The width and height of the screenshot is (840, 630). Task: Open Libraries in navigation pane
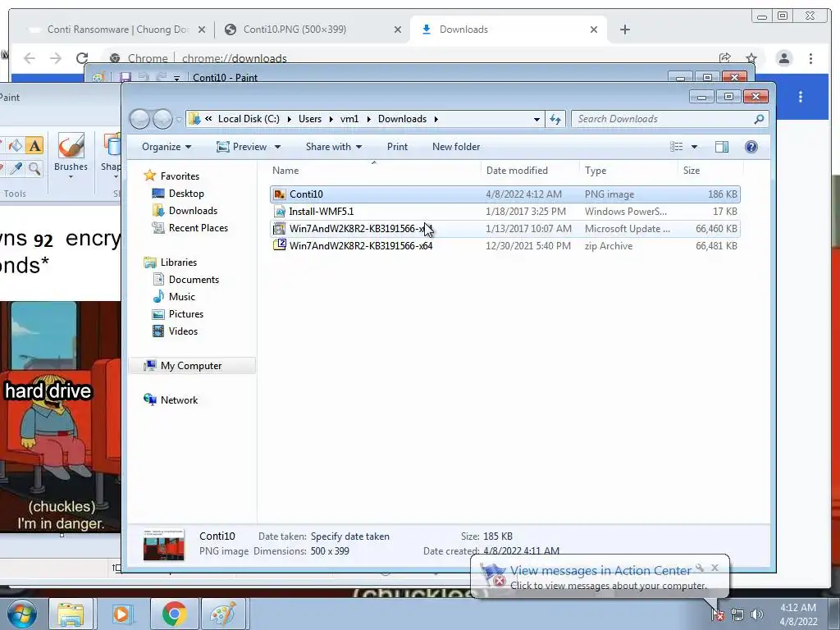pyautogui.click(x=178, y=262)
